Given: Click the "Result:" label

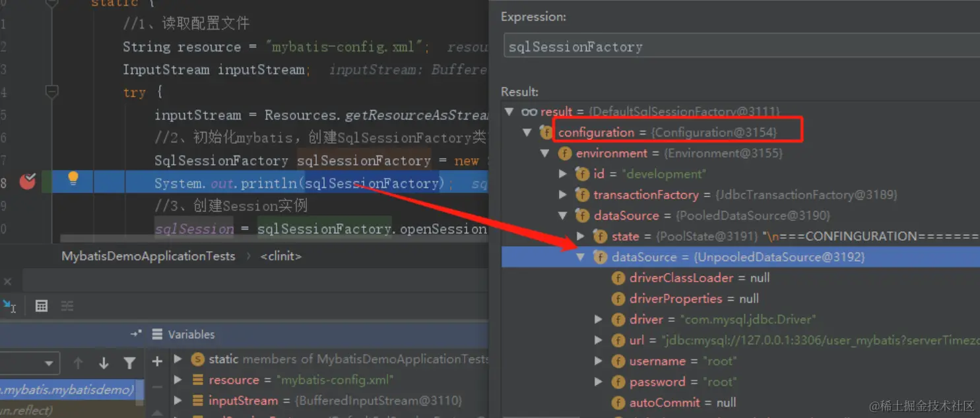Looking at the screenshot, I should tap(519, 92).
